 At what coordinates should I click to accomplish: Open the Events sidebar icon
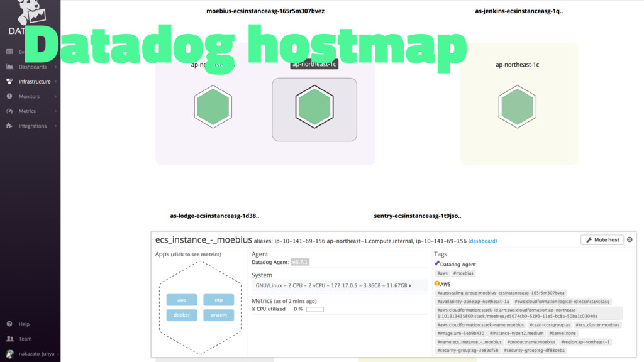(9, 52)
